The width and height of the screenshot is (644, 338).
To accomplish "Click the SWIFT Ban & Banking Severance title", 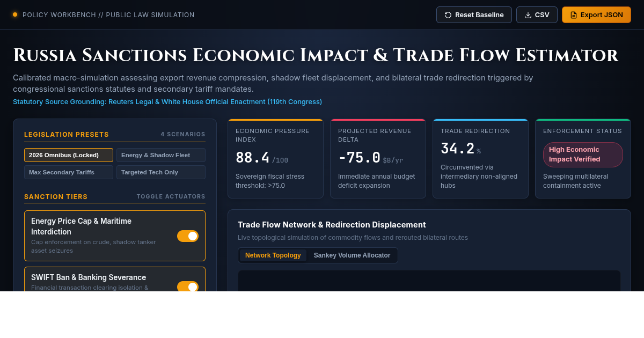I will [x=89, y=277].
